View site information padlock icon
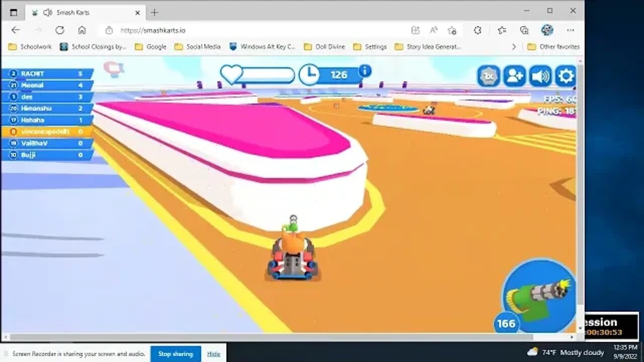The width and height of the screenshot is (644, 362). point(109,30)
